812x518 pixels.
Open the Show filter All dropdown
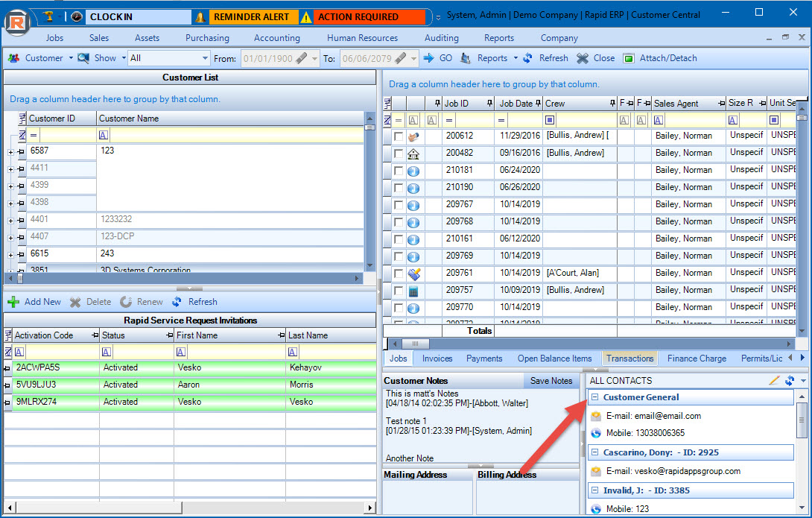pyautogui.click(x=205, y=58)
